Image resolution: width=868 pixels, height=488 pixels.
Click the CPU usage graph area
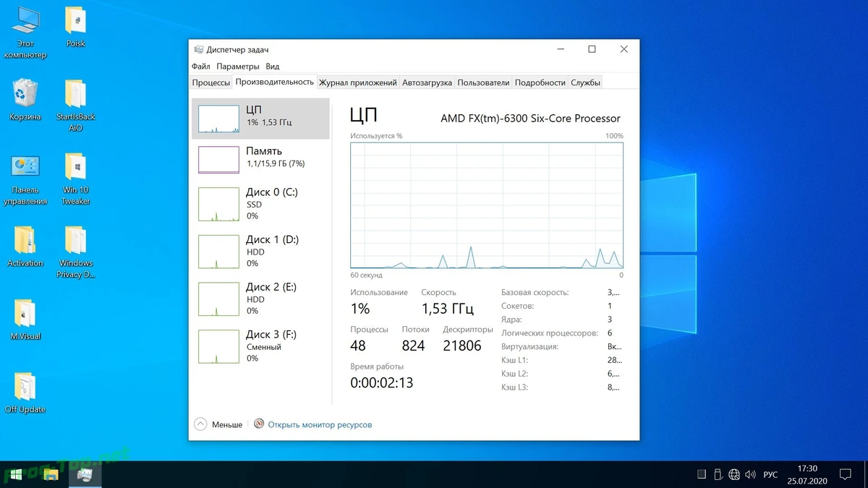pyautogui.click(x=487, y=205)
